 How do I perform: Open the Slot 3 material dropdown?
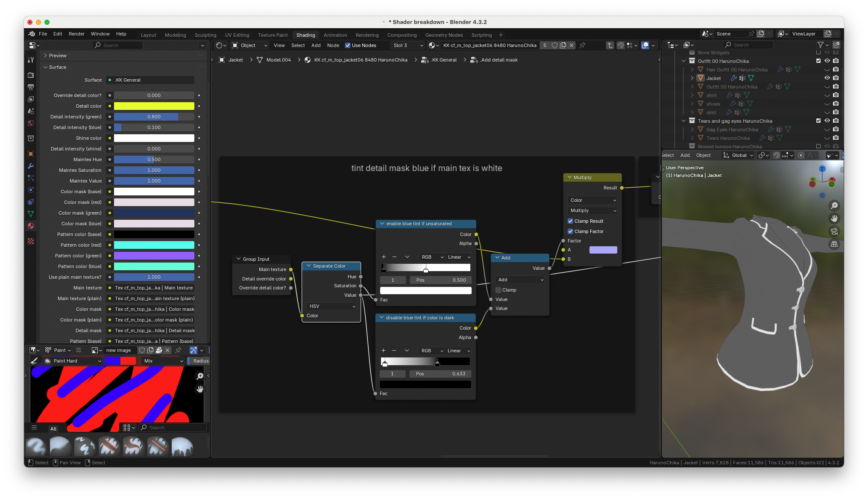point(408,45)
